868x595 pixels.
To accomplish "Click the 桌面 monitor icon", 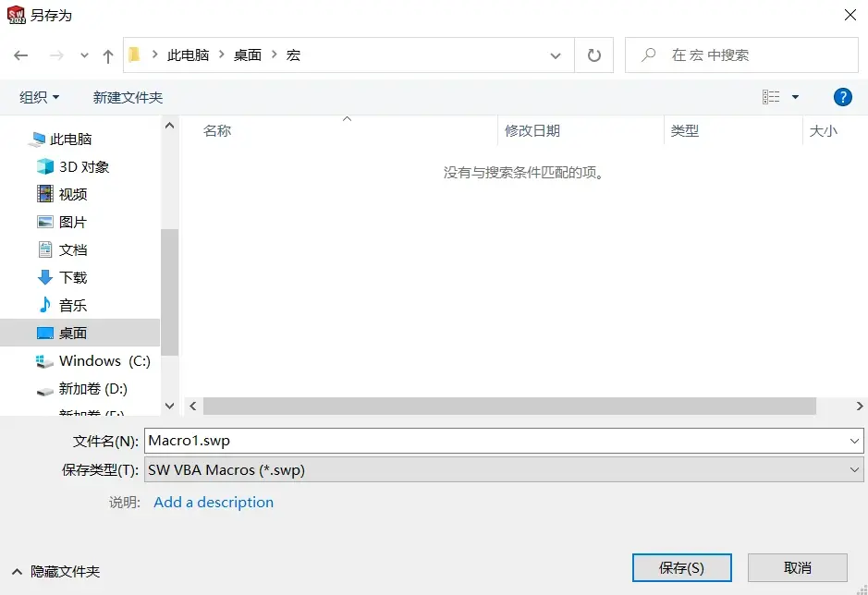I will pos(45,333).
